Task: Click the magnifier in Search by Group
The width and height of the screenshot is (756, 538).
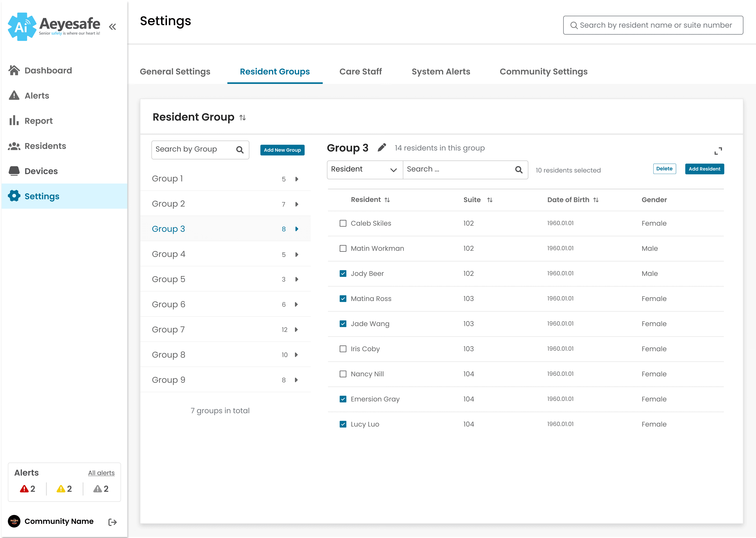Action: coord(240,150)
